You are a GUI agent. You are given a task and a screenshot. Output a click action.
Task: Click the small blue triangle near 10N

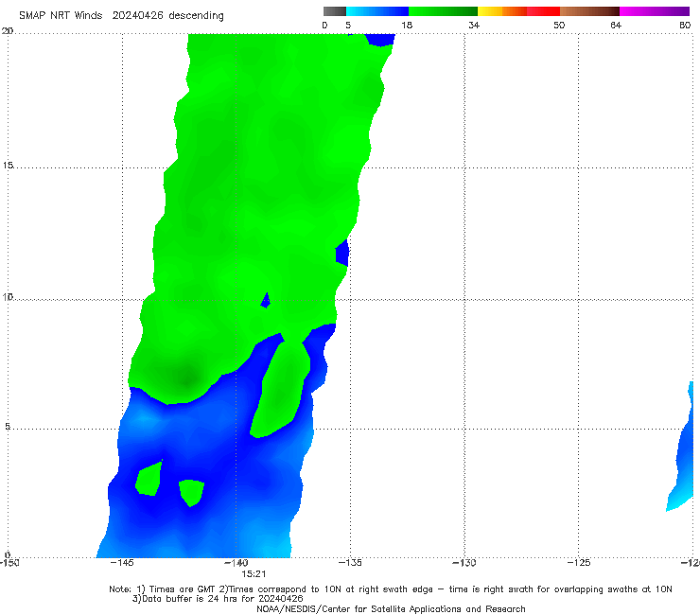[266, 301]
